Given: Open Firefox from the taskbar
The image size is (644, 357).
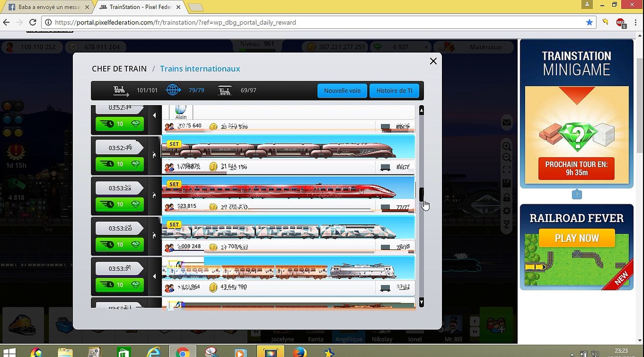Looking at the screenshot, I should (x=299, y=353).
